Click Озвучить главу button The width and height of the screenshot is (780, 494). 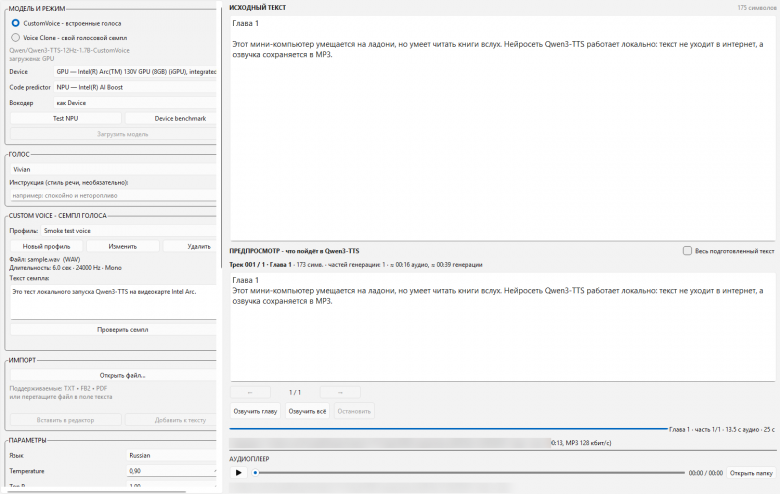[255, 411]
